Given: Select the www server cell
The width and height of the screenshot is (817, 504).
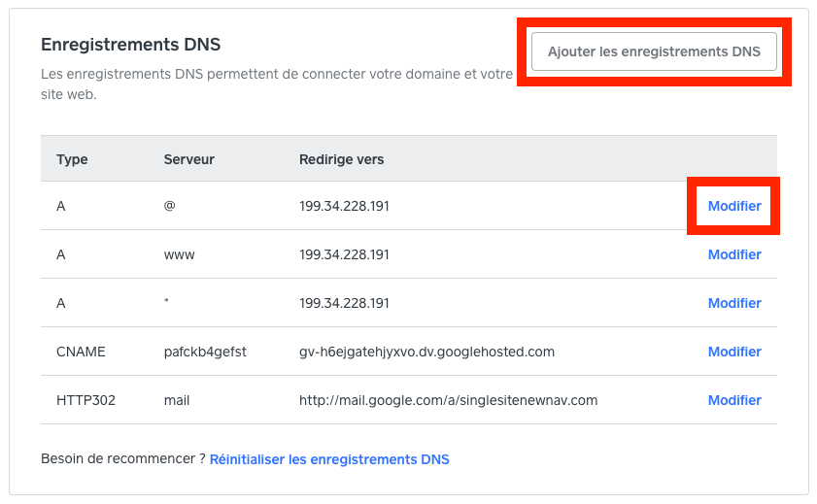Looking at the screenshot, I should 180,255.
